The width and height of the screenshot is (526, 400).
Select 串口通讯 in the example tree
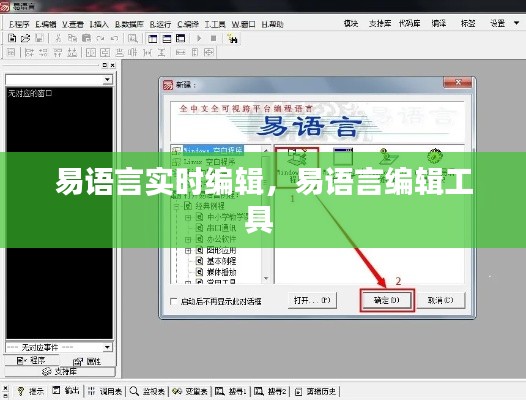click(221, 228)
